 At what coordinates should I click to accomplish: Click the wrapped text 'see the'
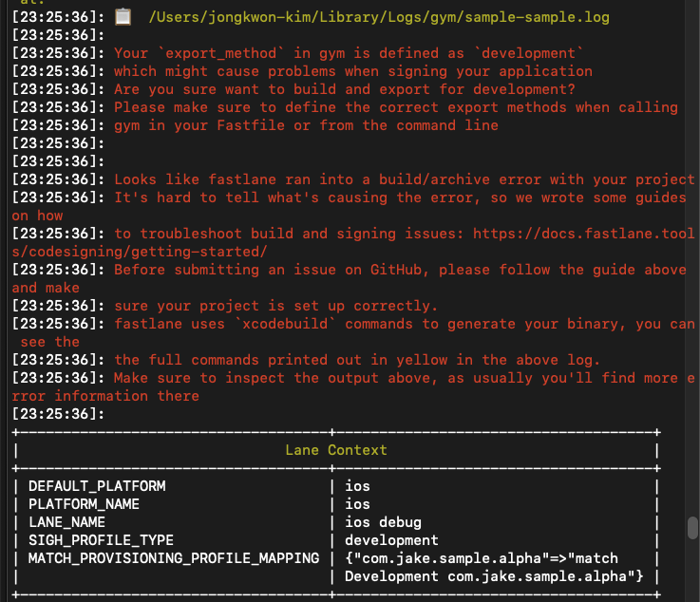point(50,342)
